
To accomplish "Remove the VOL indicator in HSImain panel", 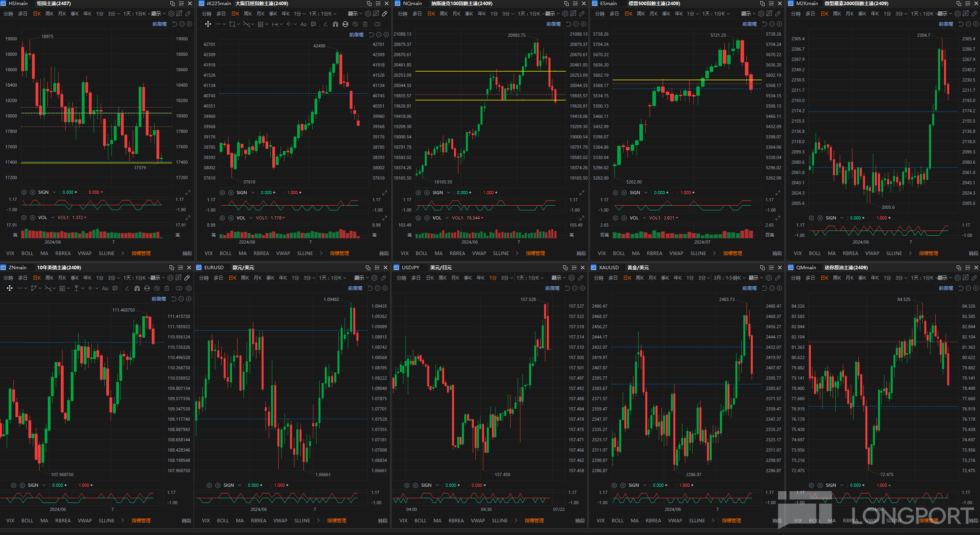I will pos(33,217).
